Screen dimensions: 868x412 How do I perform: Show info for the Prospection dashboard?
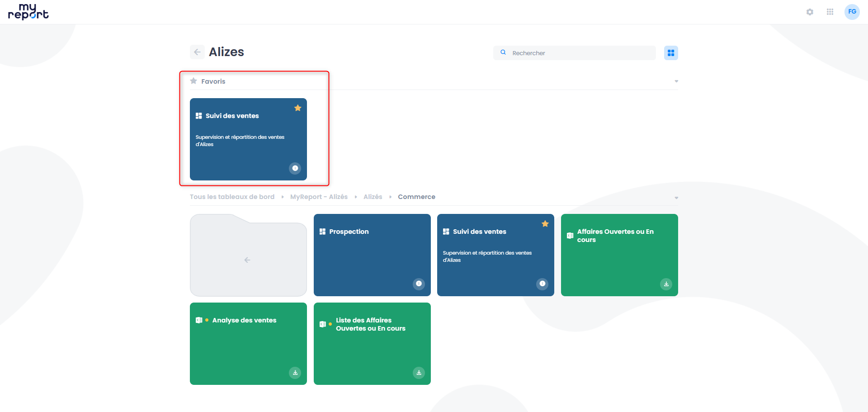(419, 284)
